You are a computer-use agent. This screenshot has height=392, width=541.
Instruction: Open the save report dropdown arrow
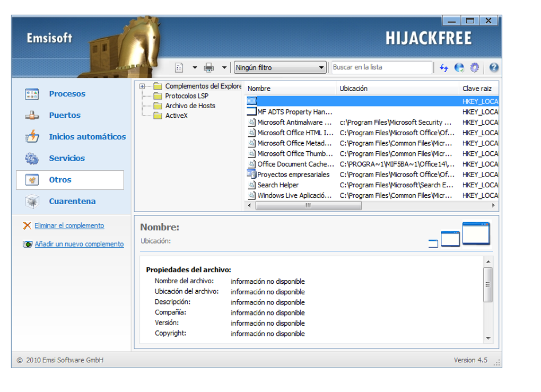(x=195, y=68)
